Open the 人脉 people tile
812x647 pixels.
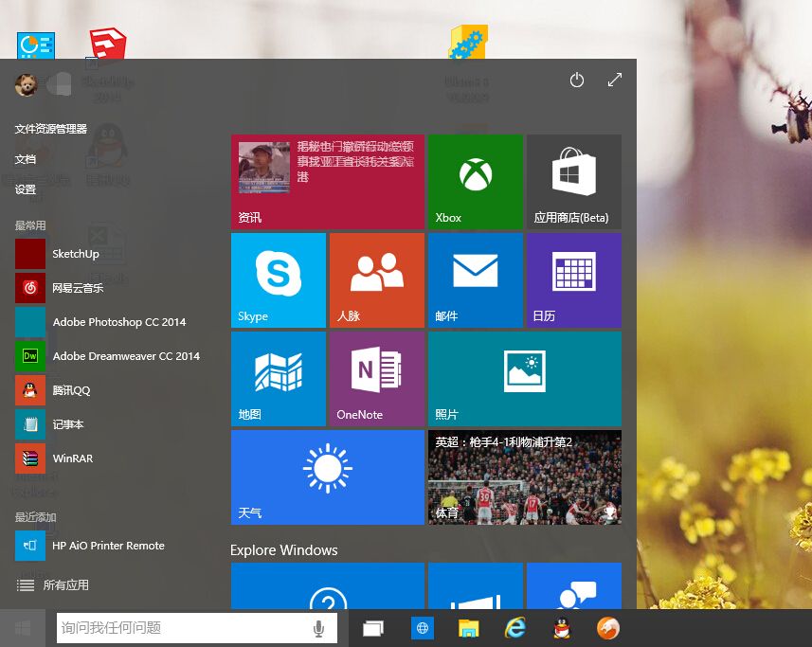pos(376,280)
